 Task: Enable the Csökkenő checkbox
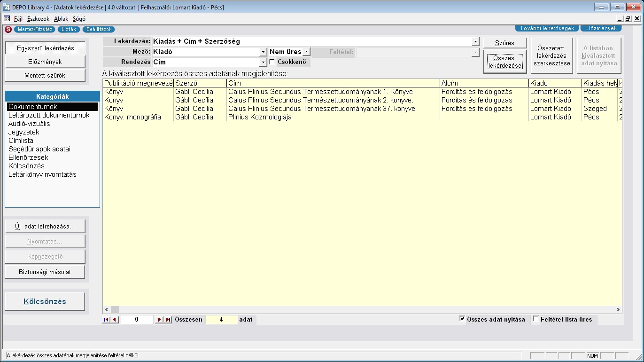click(x=272, y=62)
